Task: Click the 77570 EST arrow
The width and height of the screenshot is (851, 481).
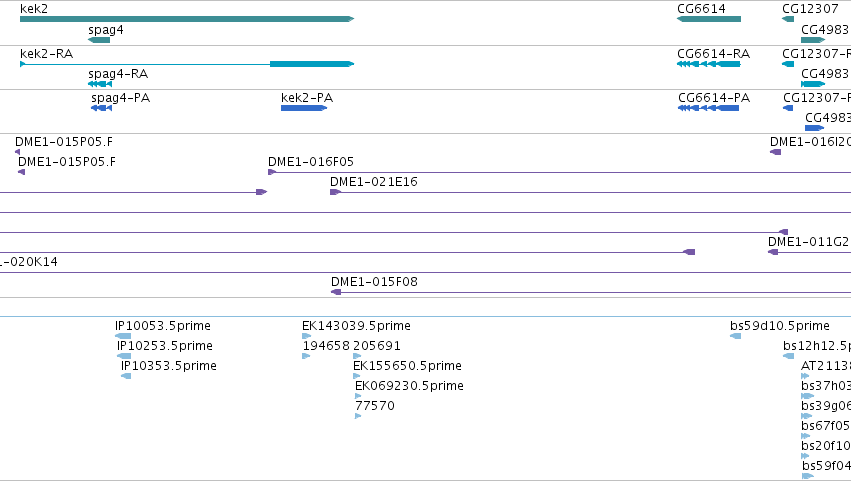Action: (x=358, y=416)
